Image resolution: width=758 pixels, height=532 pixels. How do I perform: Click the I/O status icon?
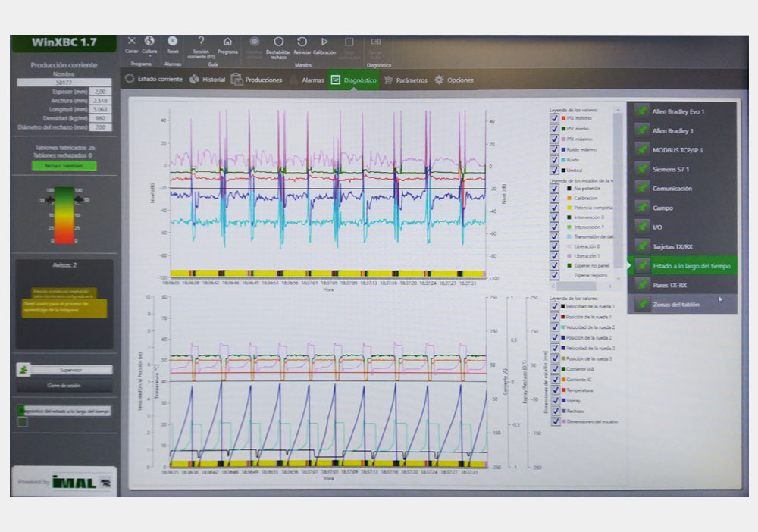click(x=642, y=227)
